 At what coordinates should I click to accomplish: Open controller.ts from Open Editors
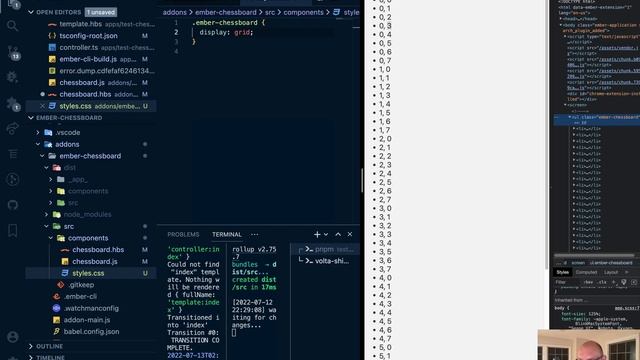tap(91, 47)
